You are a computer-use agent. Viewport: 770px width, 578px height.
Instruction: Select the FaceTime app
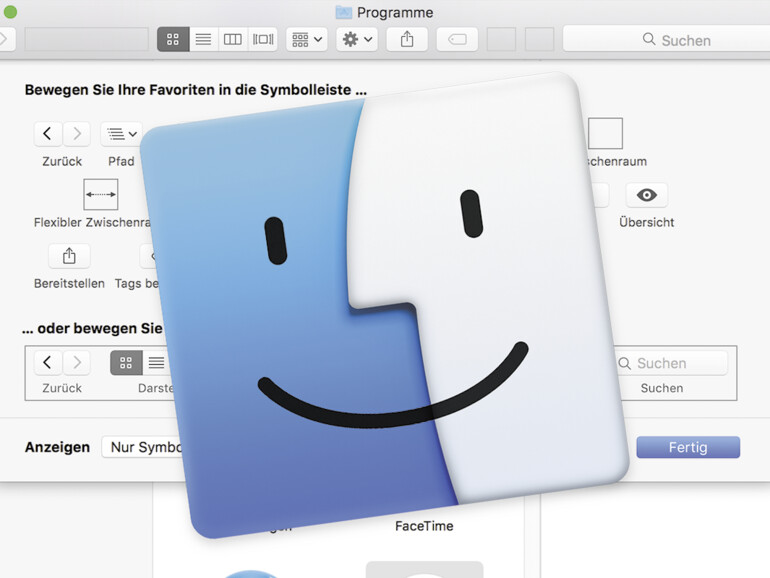coord(424,526)
